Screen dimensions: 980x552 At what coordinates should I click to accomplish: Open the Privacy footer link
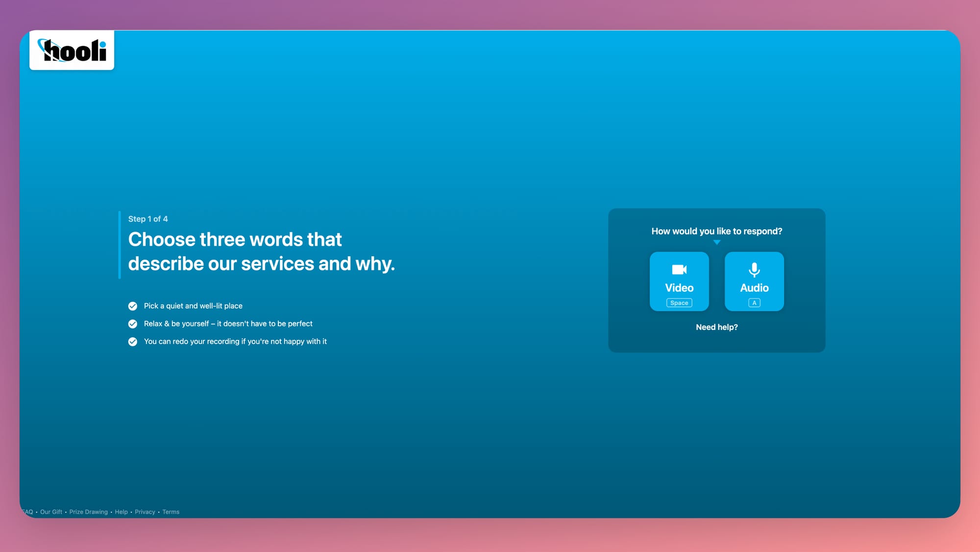(145, 512)
